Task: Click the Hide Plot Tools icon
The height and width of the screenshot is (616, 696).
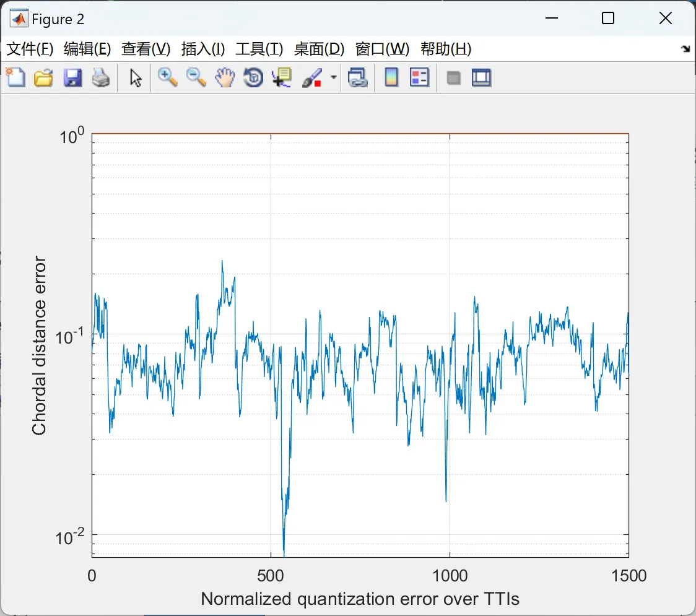Action: pos(453,78)
